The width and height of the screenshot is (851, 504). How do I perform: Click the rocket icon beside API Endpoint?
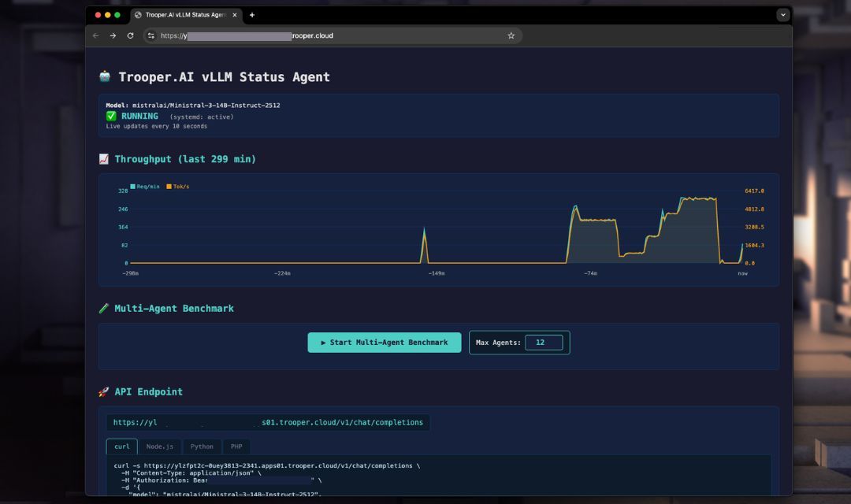click(103, 391)
